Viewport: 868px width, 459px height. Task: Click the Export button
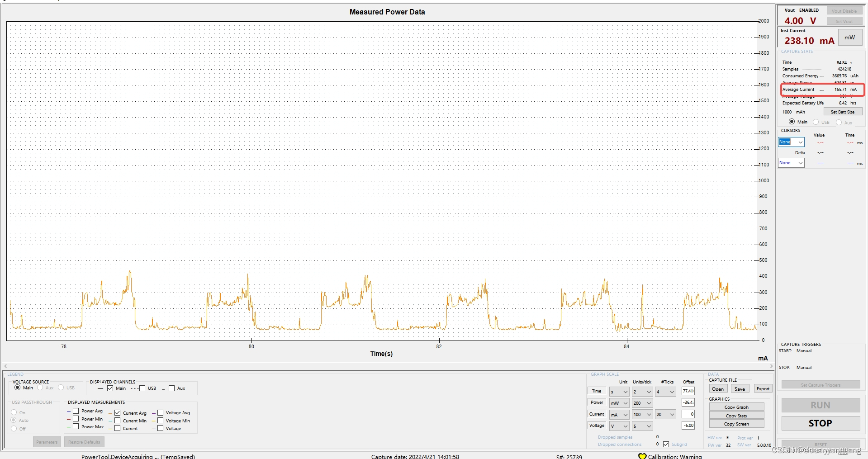tap(763, 388)
